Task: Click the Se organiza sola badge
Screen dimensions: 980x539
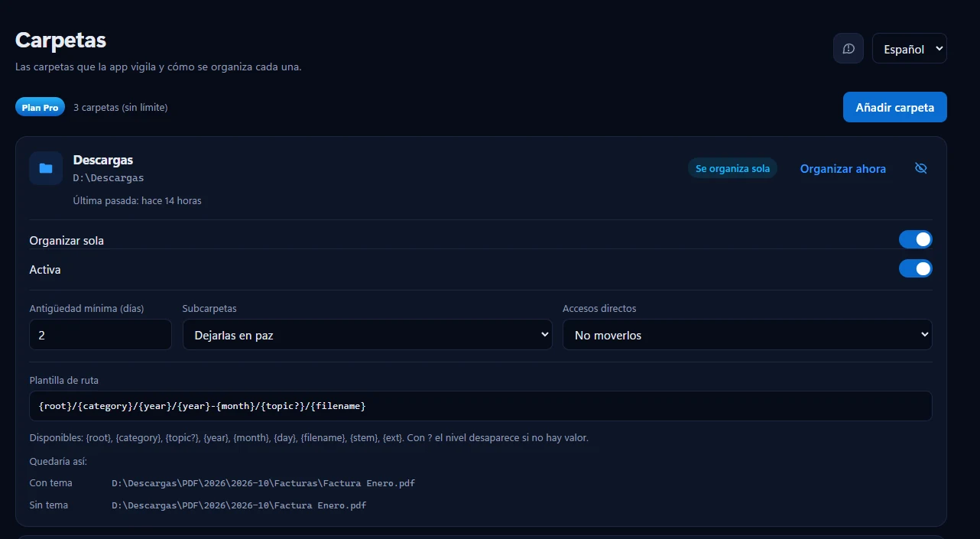Action: coord(732,168)
